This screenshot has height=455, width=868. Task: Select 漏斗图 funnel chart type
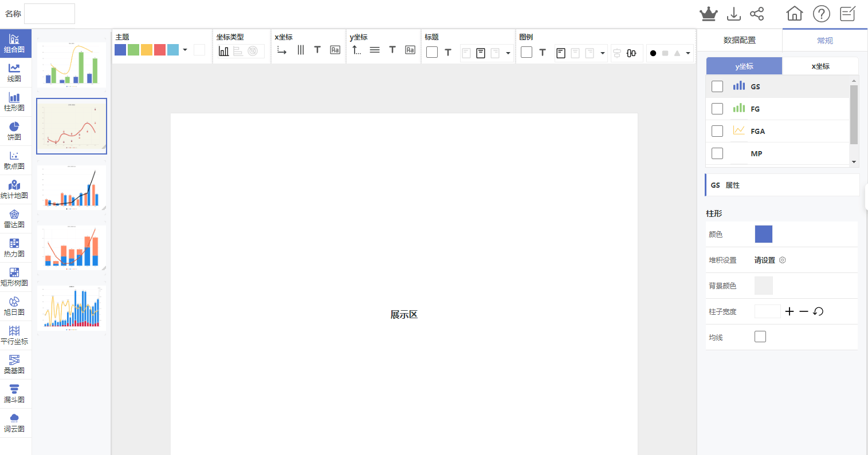click(x=14, y=393)
